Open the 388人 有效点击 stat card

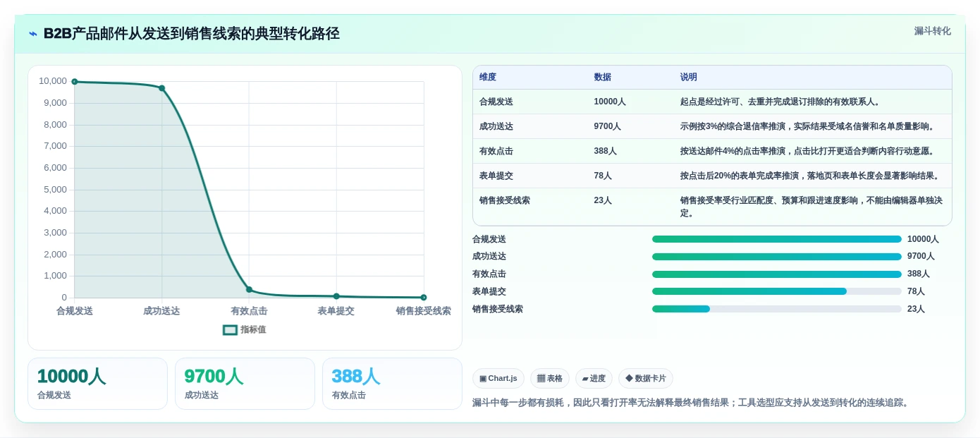pos(392,384)
